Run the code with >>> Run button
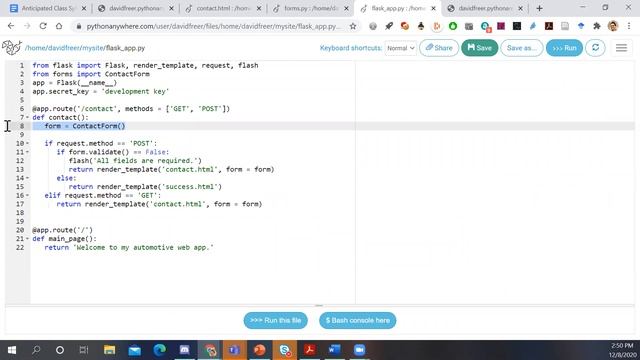This screenshot has width=640, height=360. click(564, 48)
